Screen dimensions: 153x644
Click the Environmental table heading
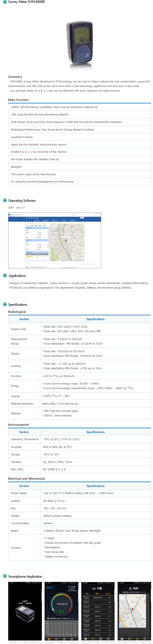click(18, 424)
